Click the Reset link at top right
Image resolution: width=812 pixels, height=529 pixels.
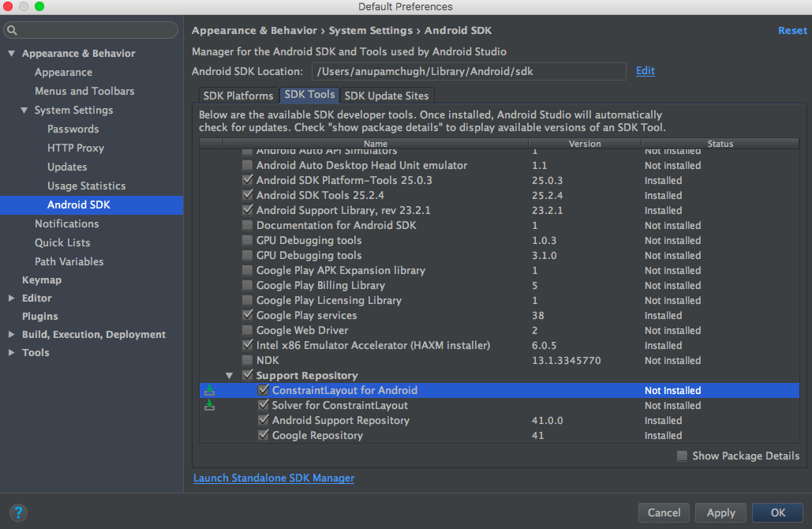[792, 31]
